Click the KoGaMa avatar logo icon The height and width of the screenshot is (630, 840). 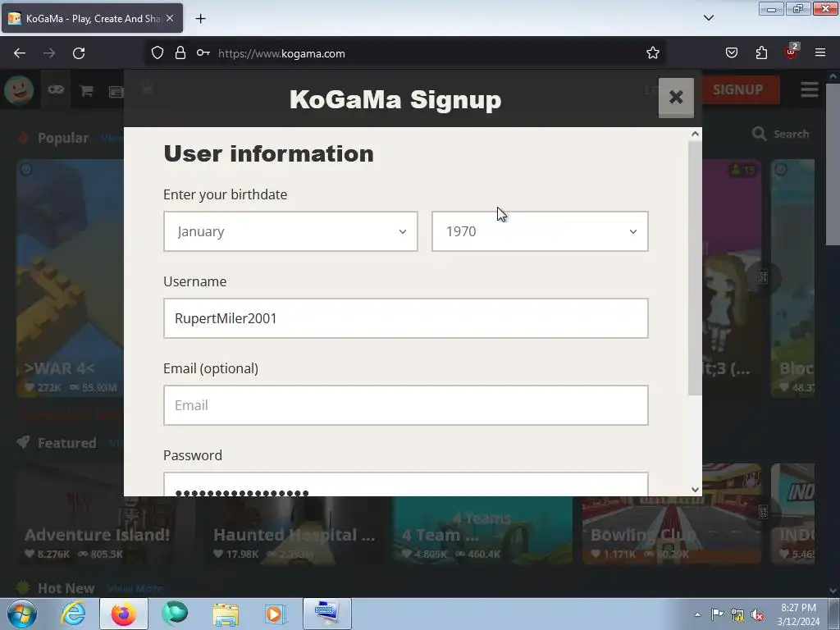pos(19,90)
